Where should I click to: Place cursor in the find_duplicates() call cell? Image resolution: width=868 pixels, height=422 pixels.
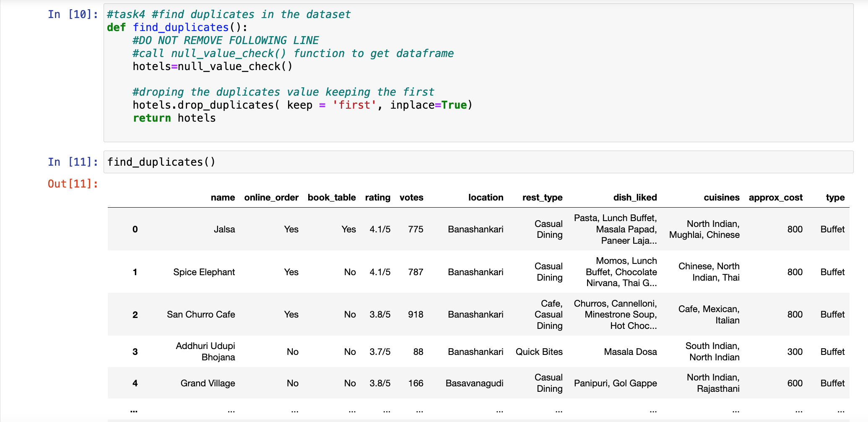click(x=161, y=162)
